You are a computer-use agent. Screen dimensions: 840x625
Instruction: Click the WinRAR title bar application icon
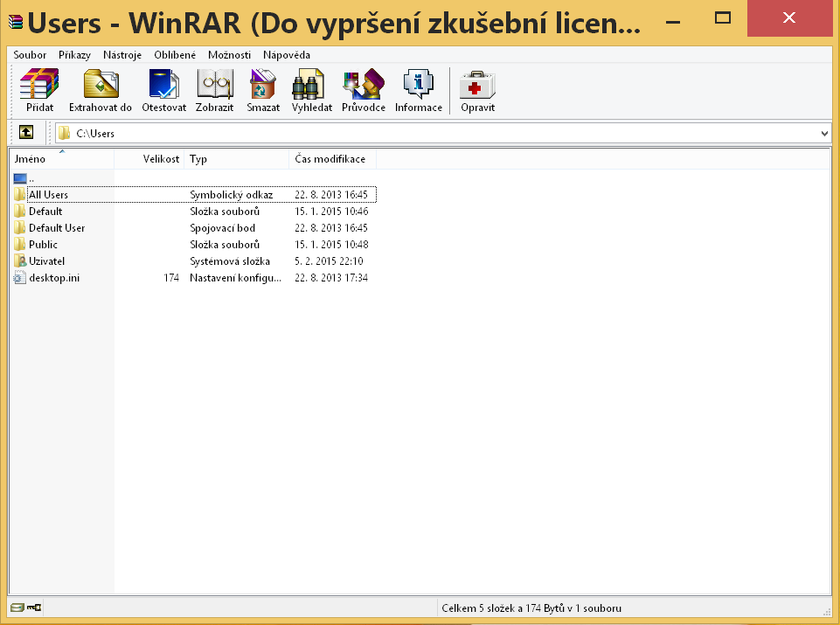tap(16, 22)
